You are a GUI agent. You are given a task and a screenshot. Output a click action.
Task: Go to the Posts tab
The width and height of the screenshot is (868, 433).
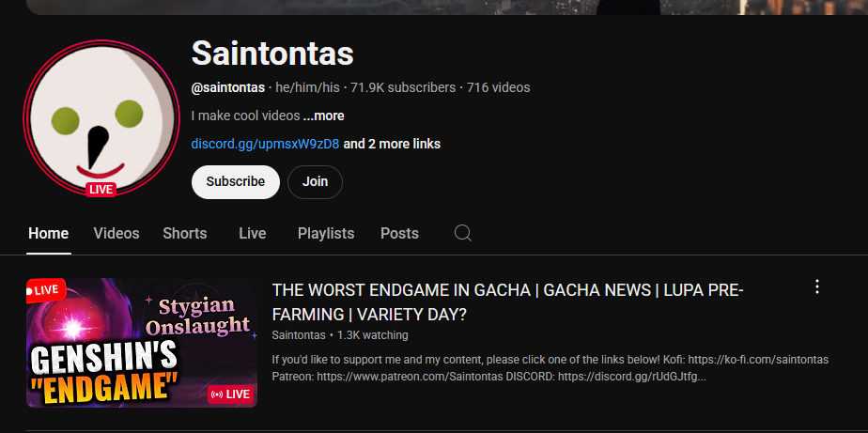coord(399,233)
